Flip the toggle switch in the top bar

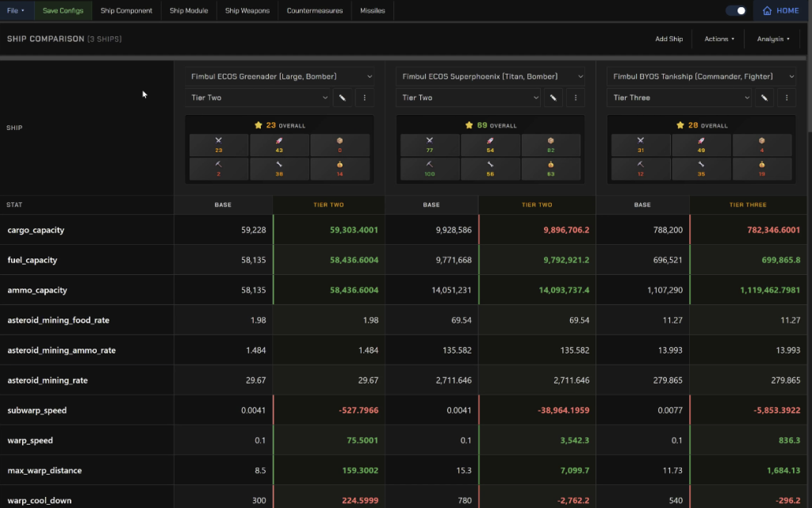737,10
